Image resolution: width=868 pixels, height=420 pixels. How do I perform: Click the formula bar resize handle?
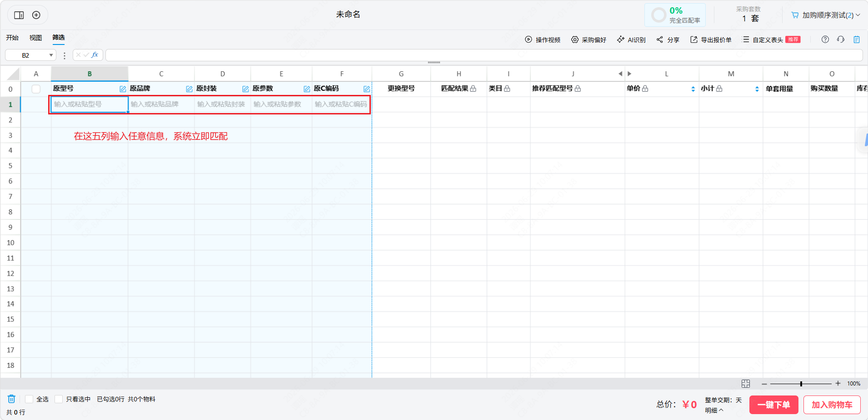pyautogui.click(x=434, y=62)
